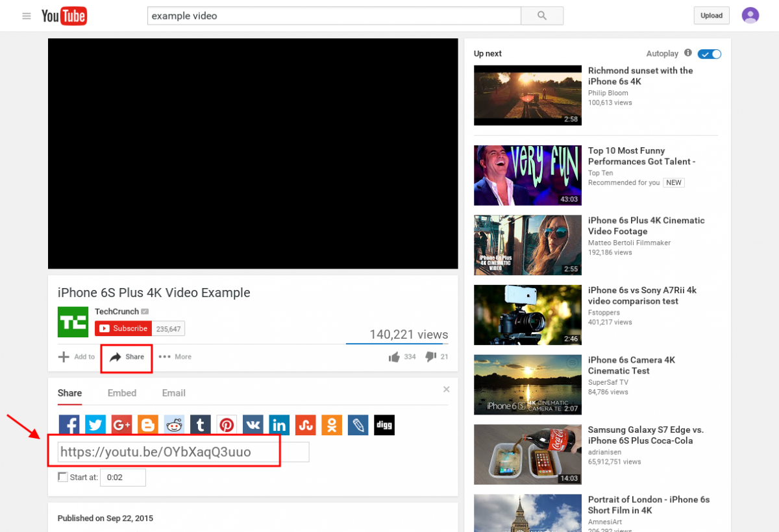Share video on Tumblr
Viewport: 779px width, 532px height.
pyautogui.click(x=201, y=425)
